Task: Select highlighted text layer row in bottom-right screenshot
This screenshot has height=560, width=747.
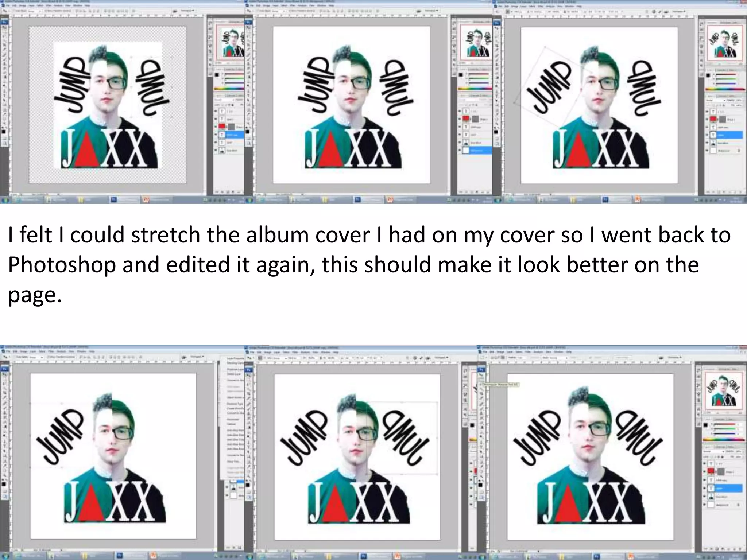Action: pos(724,488)
